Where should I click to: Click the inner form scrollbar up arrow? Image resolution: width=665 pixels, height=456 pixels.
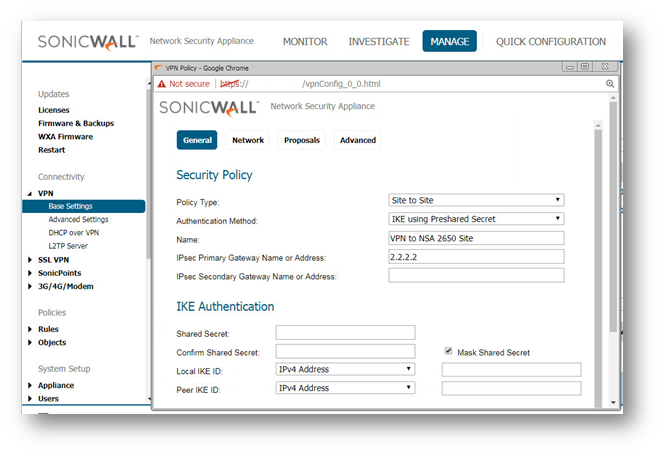(598, 125)
